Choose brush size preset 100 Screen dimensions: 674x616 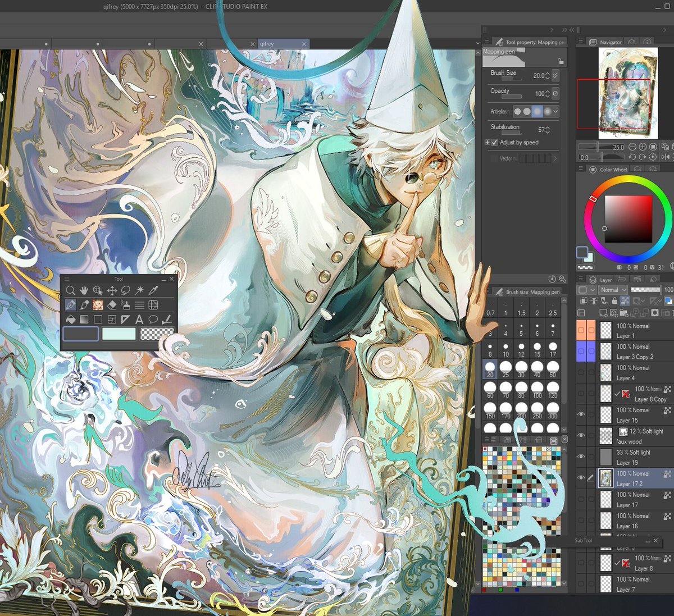(537, 390)
